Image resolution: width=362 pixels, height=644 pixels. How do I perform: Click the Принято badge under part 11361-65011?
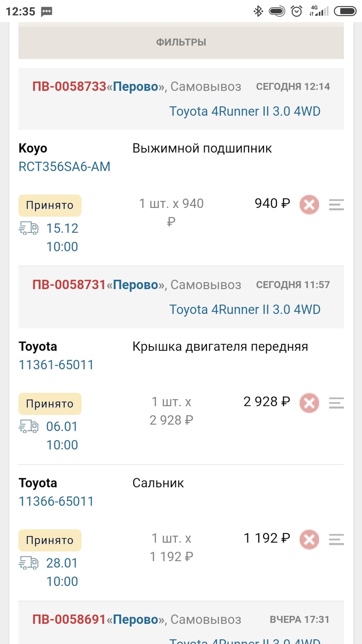tap(50, 403)
